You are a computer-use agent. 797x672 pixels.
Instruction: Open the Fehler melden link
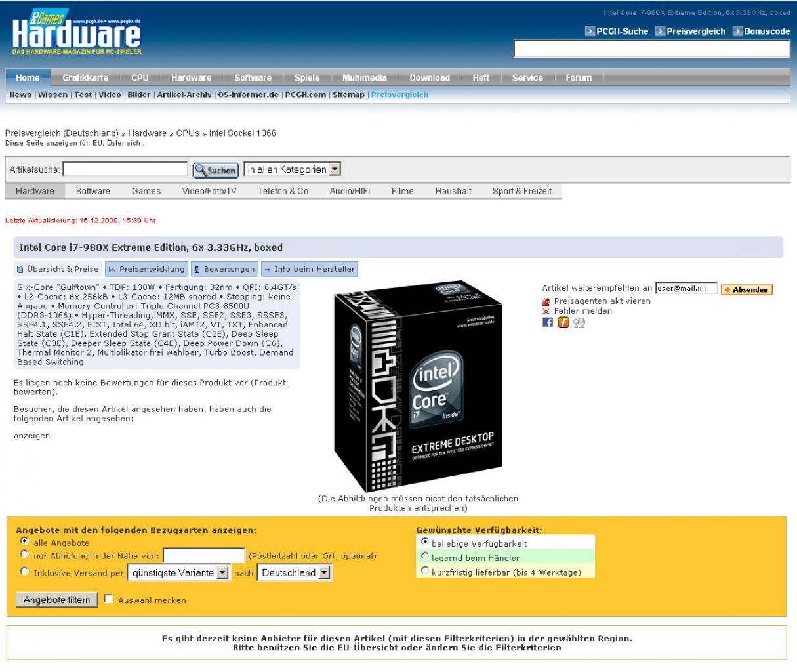(582, 311)
